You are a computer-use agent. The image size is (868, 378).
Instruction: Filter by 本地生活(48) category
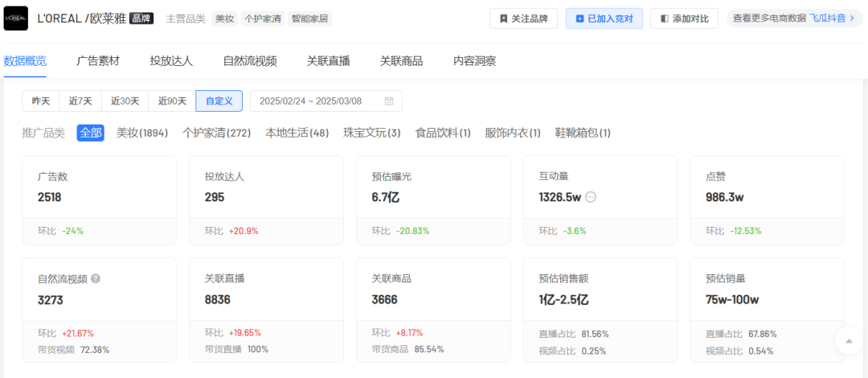(297, 133)
